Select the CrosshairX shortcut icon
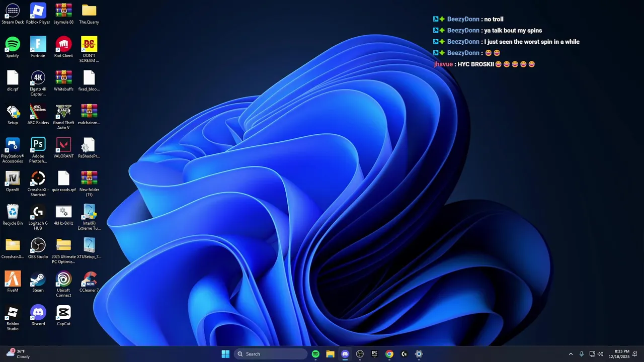The height and width of the screenshot is (362, 644). [38, 184]
